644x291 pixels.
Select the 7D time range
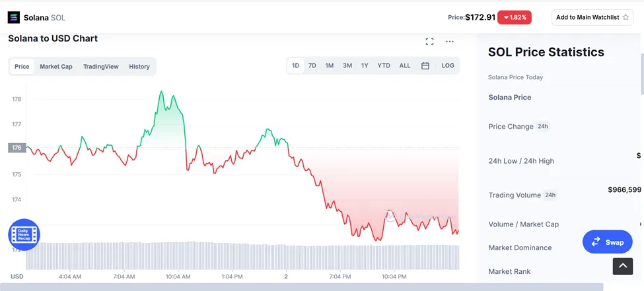coord(312,66)
